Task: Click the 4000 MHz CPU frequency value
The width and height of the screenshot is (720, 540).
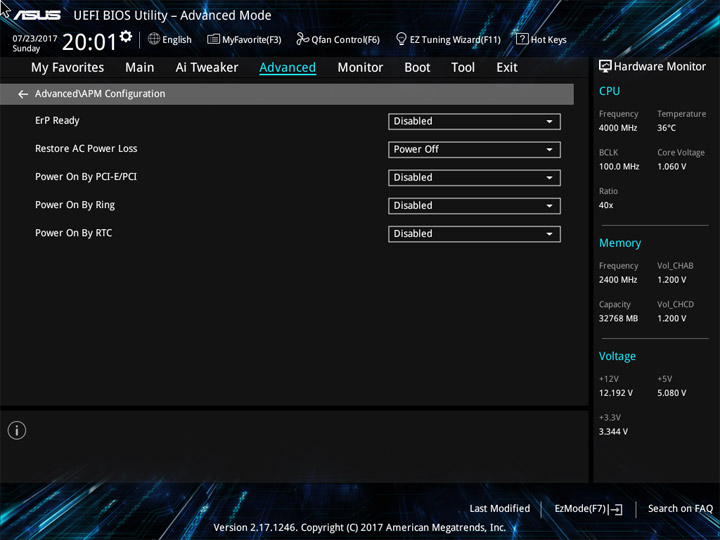Action: tap(618, 128)
